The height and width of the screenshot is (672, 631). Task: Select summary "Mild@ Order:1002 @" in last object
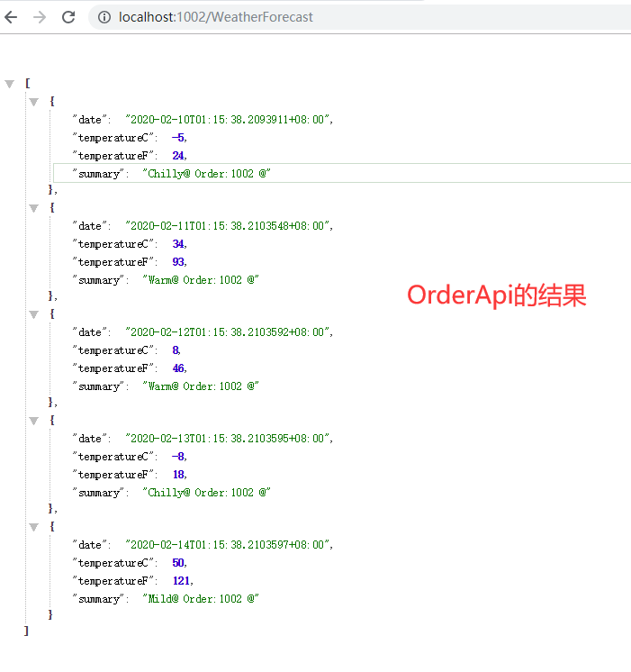click(201, 599)
